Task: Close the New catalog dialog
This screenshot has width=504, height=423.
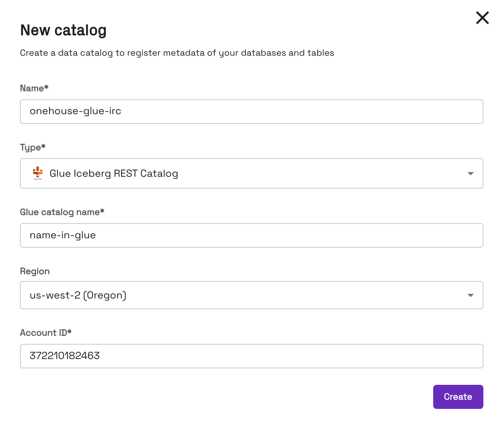Action: [482, 18]
